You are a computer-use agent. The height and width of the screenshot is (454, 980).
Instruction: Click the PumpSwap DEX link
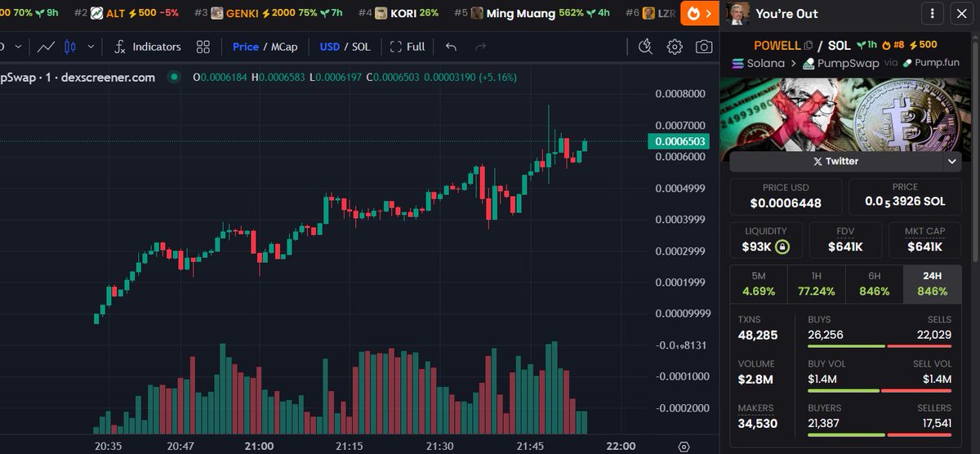pyautogui.click(x=840, y=63)
